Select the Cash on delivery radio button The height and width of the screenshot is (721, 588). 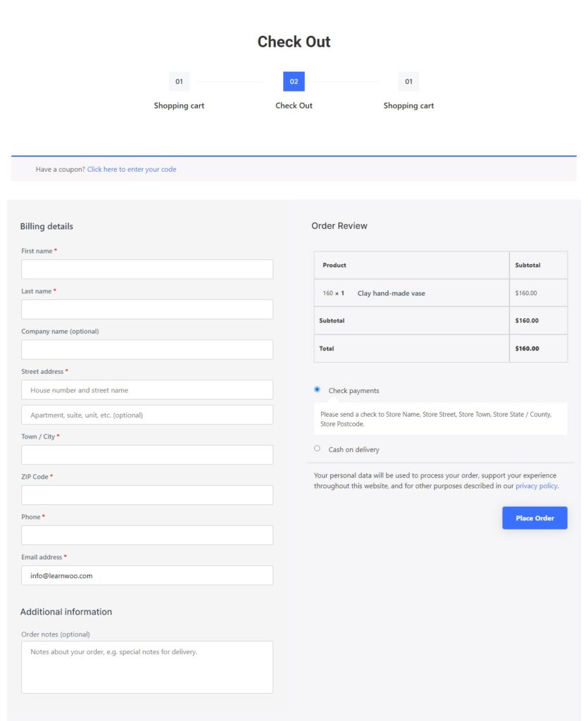tap(317, 449)
